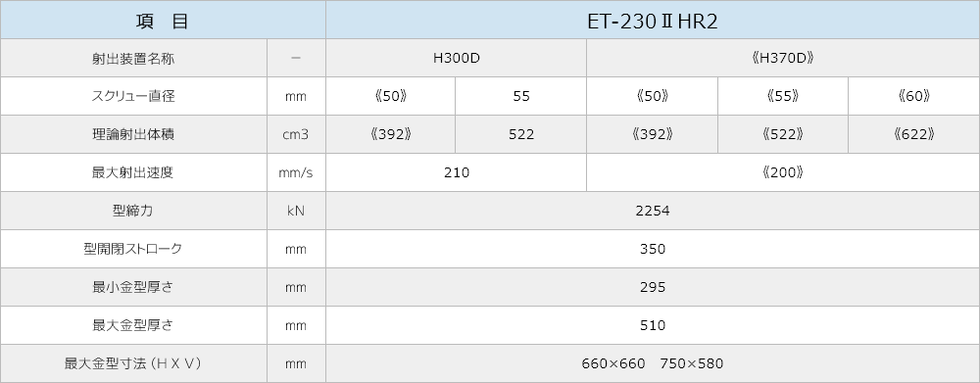Select the 最大射出速度 row label
The image size is (980, 383).
click(133, 172)
